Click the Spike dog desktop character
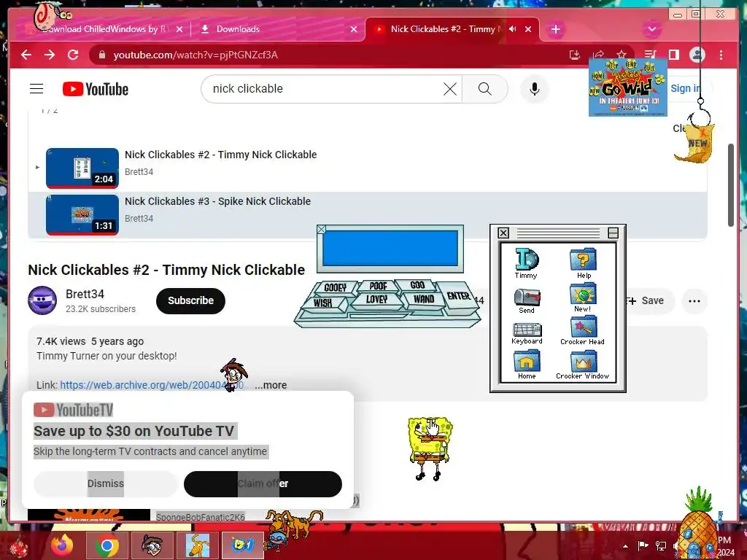 [293, 525]
